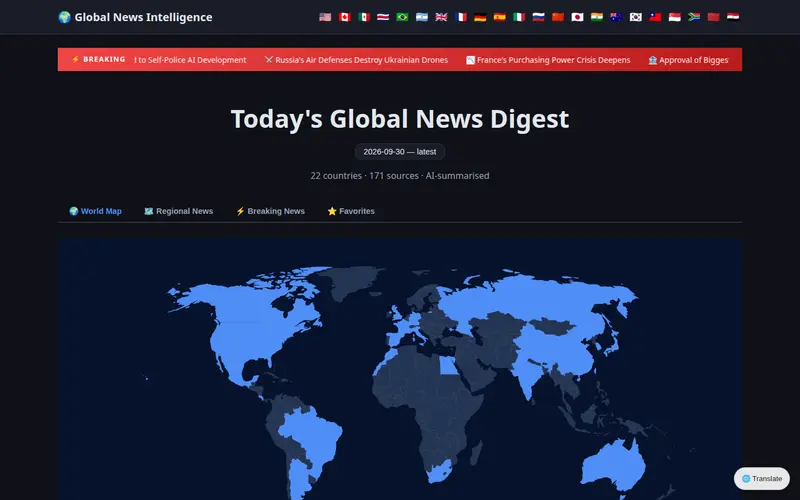The width and height of the screenshot is (800, 500).
Task: Click Greenland on the world map
Action: pyautogui.click(x=352, y=281)
